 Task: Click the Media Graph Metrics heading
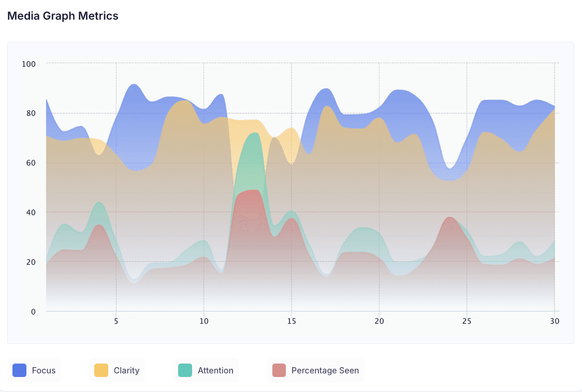63,16
